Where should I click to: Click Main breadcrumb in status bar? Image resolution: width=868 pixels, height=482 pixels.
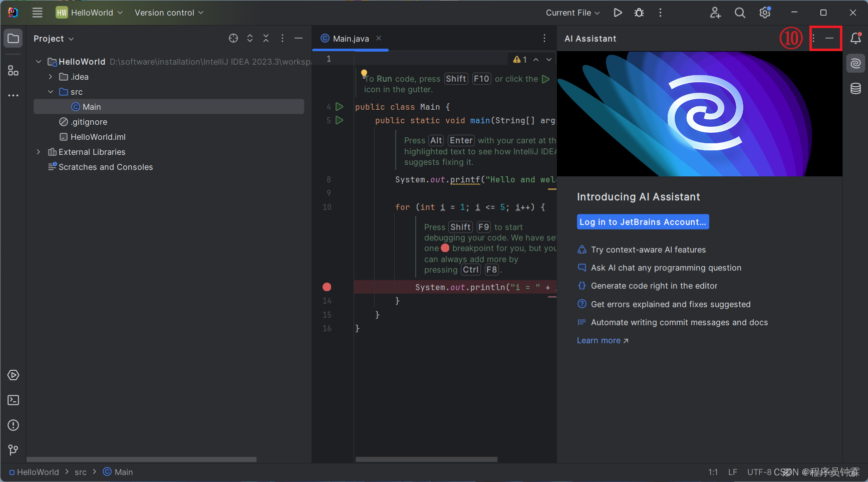click(118, 472)
